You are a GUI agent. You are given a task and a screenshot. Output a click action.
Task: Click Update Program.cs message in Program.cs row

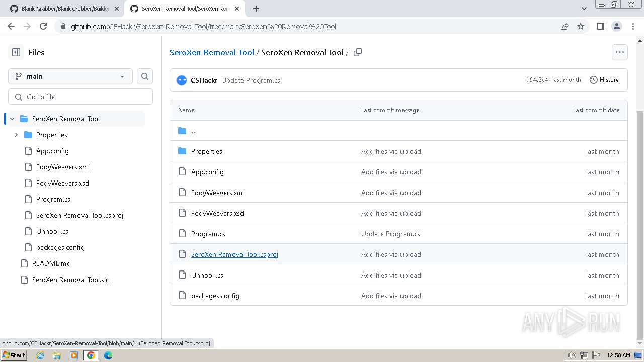tap(390, 234)
